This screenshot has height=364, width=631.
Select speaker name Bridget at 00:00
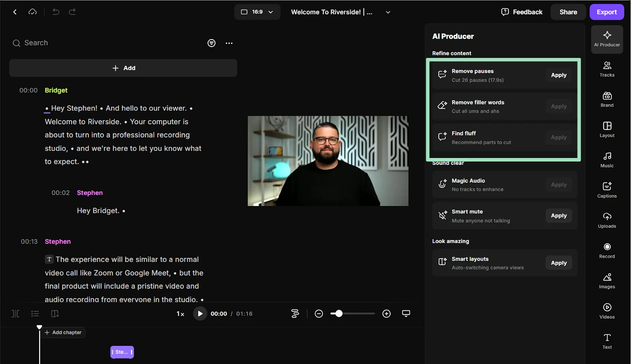click(x=56, y=90)
